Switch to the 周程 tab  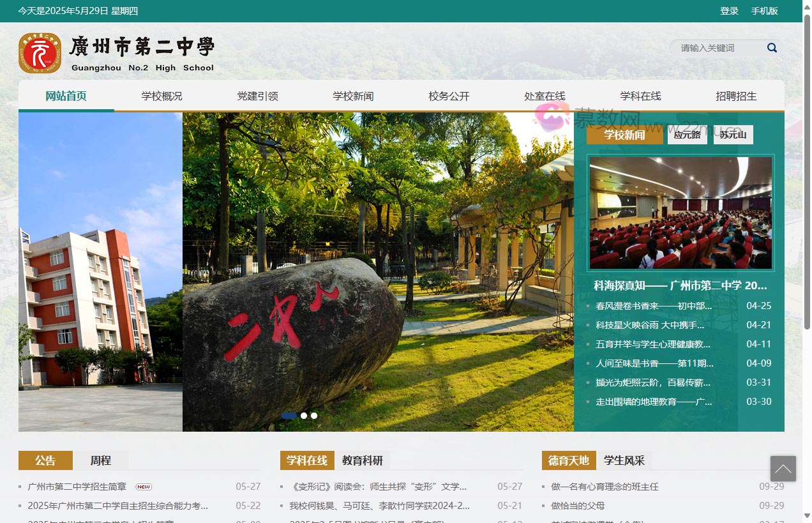(x=100, y=460)
